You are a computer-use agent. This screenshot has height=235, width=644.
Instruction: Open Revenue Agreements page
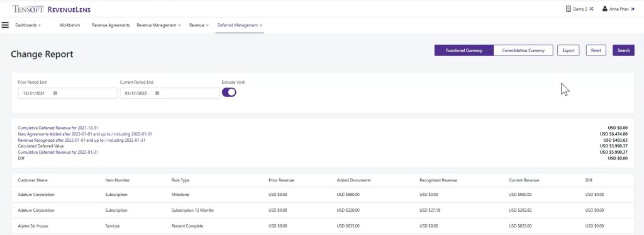(111, 25)
